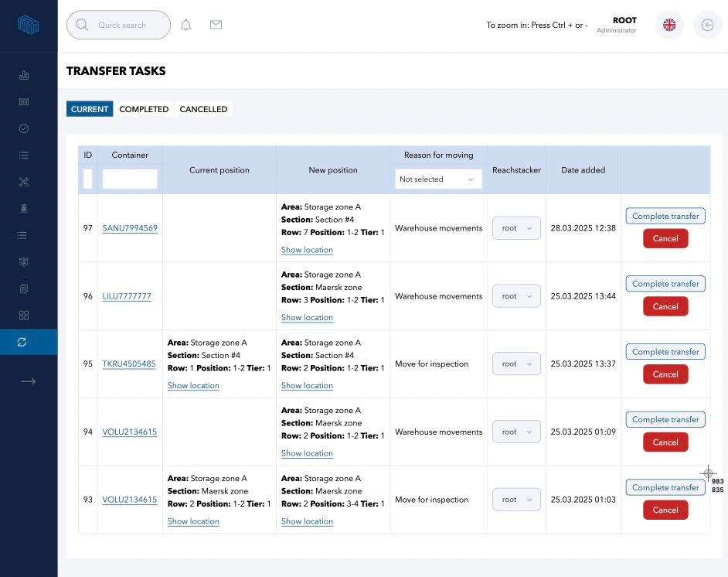Open reachstacker dropdown for task 95
Image resolution: width=728 pixels, height=577 pixels.
(516, 364)
